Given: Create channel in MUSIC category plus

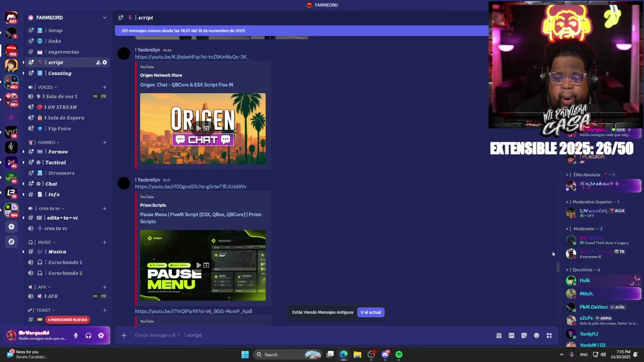Looking at the screenshot, I should [x=105, y=242].
